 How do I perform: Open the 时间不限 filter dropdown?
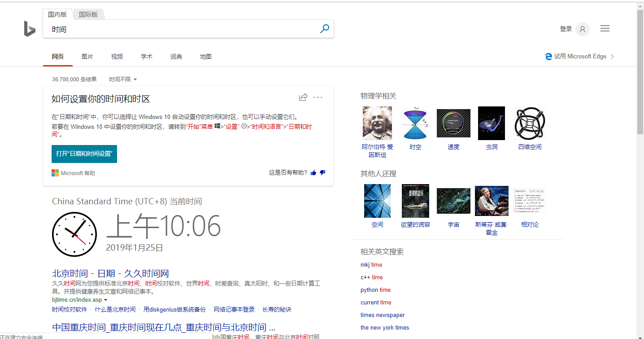[122, 79]
